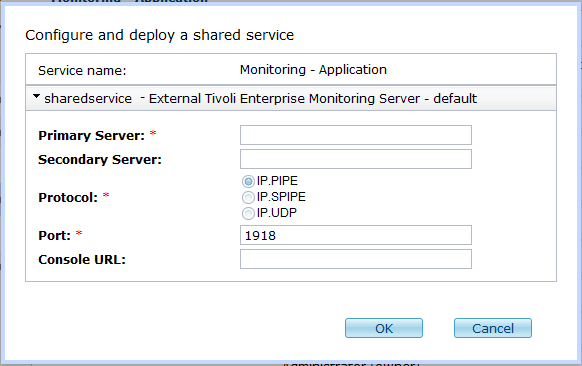Click the 'Secondary Server:' label
Viewport: 582px width, 366px height.
[100, 160]
